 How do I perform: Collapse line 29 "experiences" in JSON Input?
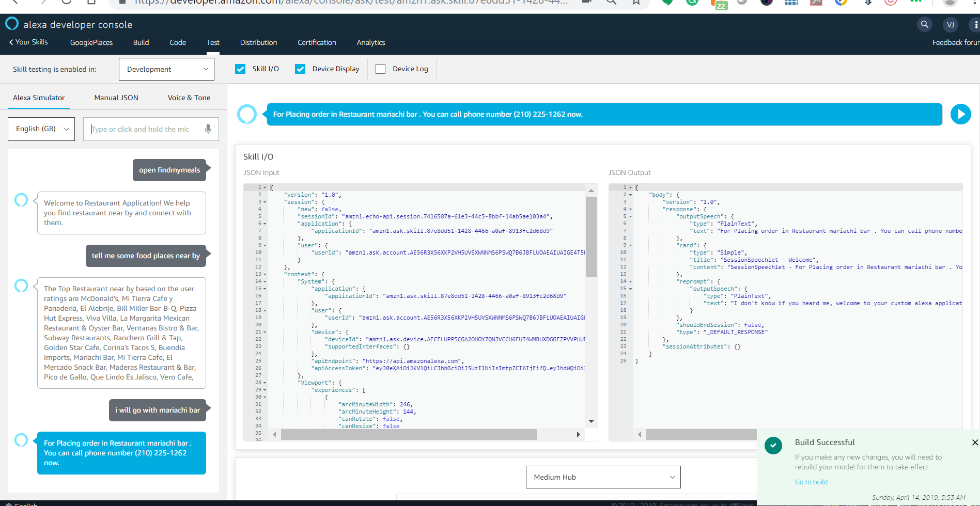[265, 390]
